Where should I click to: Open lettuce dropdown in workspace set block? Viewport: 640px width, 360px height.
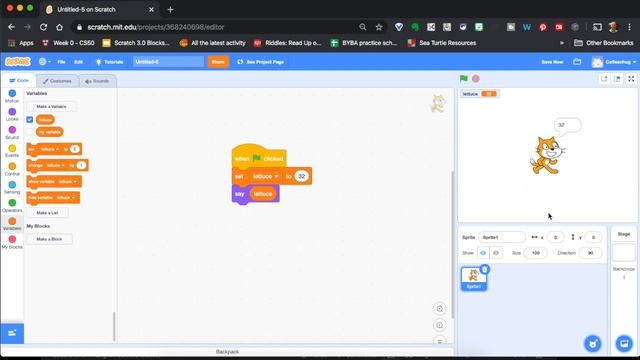[266, 176]
